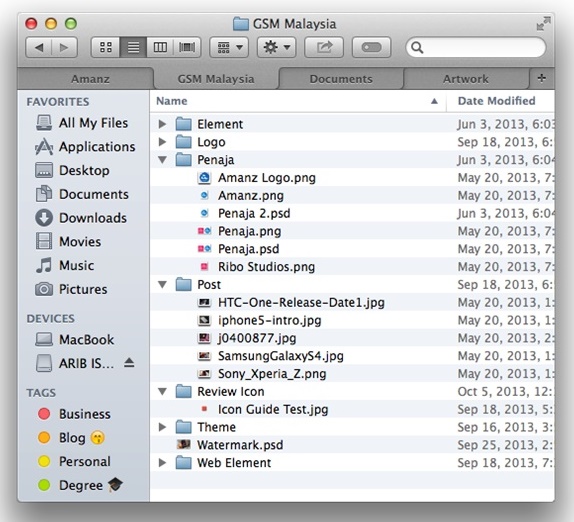This screenshot has height=522, width=574.
Task: Select the MacBook device
Action: point(75,340)
